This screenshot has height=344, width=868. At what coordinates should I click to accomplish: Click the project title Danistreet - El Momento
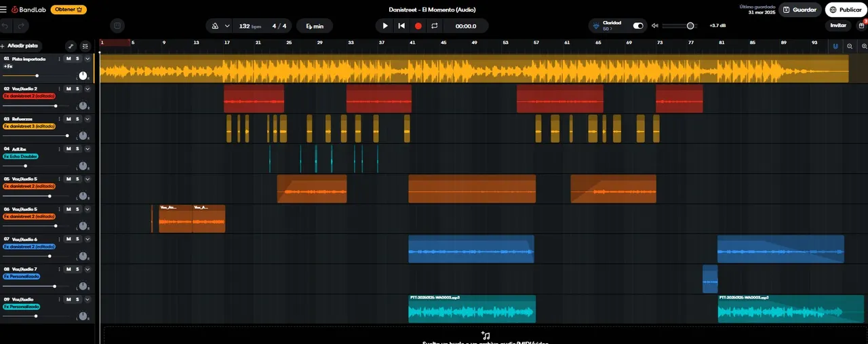click(432, 9)
